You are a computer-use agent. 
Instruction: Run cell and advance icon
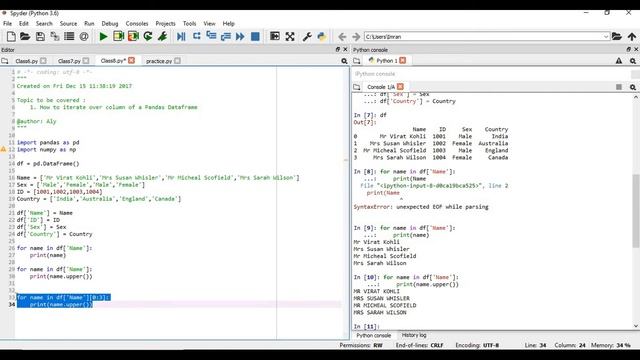pos(133,36)
